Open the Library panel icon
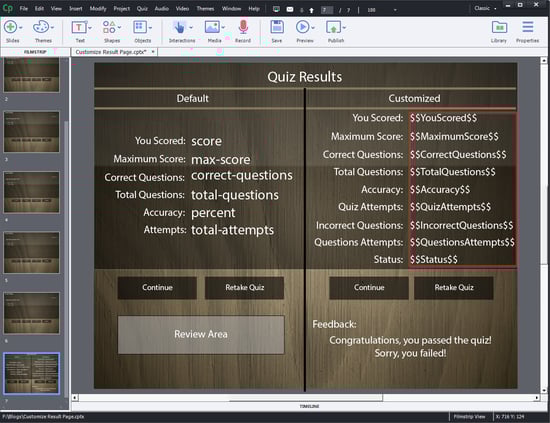Image resolution: width=550 pixels, height=423 pixels. 499,27
